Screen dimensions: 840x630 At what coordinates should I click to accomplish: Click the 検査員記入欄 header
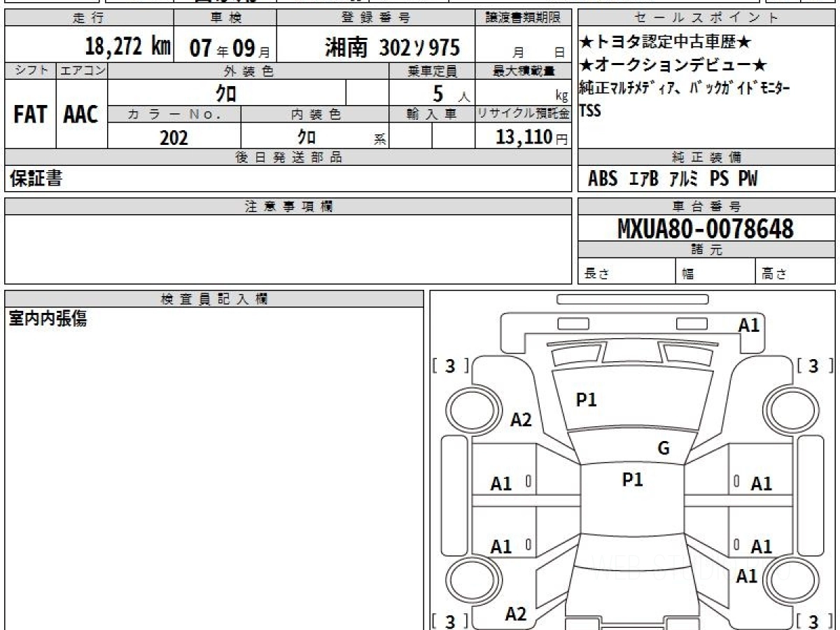(x=214, y=299)
